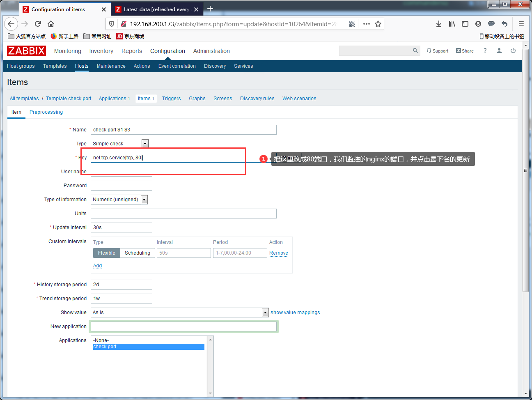Open Template check port breadcrumb link
The image size is (532, 400).
coord(69,99)
